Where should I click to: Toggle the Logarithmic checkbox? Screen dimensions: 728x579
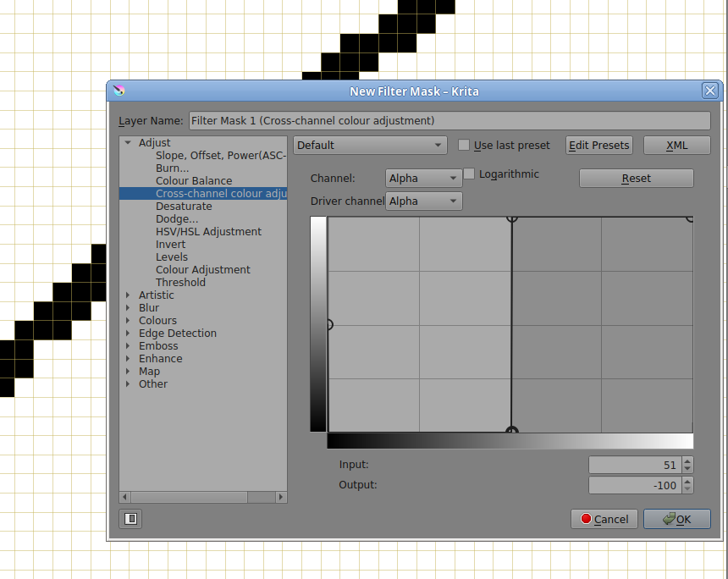[470, 174]
